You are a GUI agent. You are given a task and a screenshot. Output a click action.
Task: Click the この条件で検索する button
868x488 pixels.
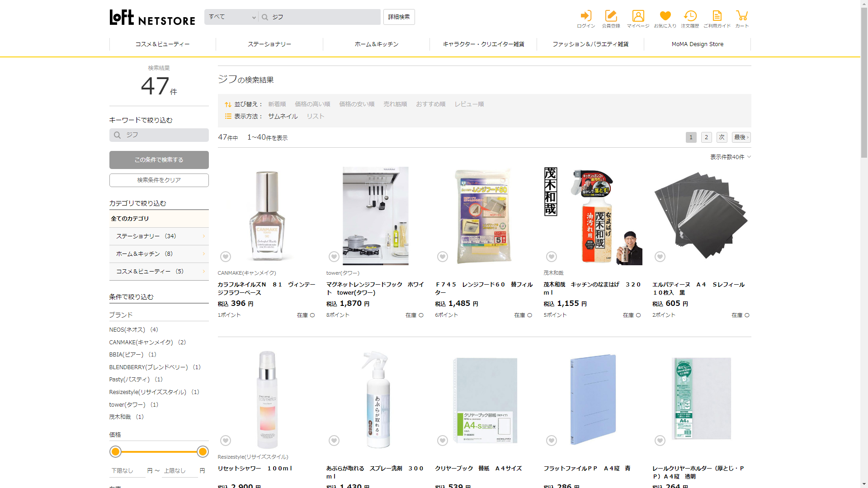[159, 160]
